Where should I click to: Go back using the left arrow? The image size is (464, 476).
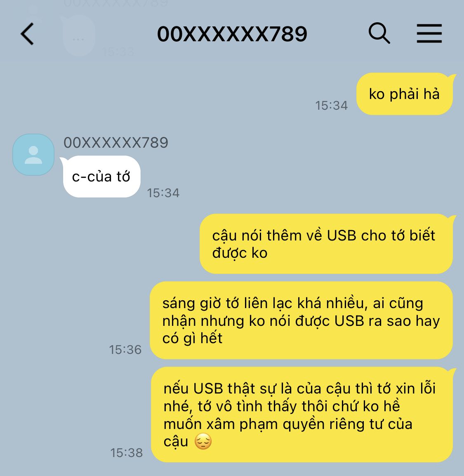27,34
